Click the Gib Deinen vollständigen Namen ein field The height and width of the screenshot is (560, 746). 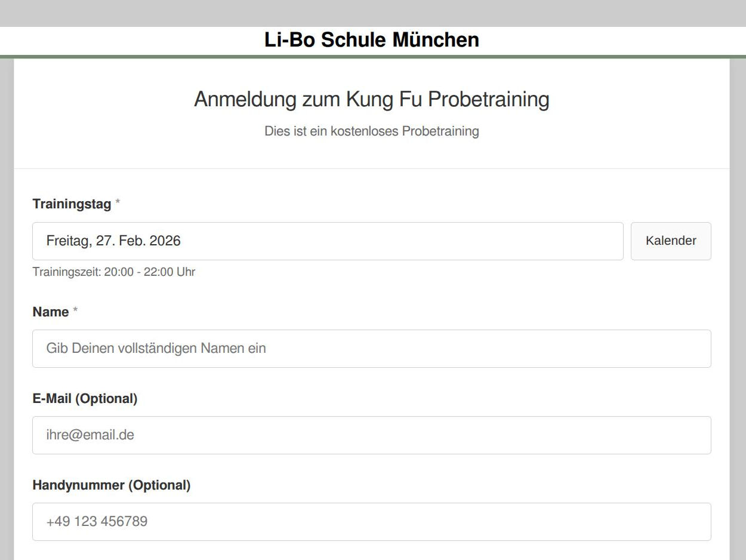click(x=371, y=348)
